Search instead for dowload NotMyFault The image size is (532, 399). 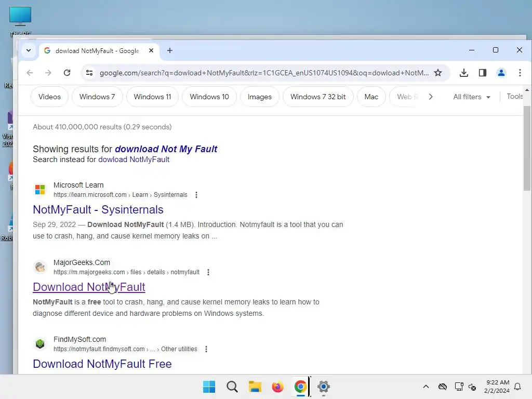click(134, 159)
